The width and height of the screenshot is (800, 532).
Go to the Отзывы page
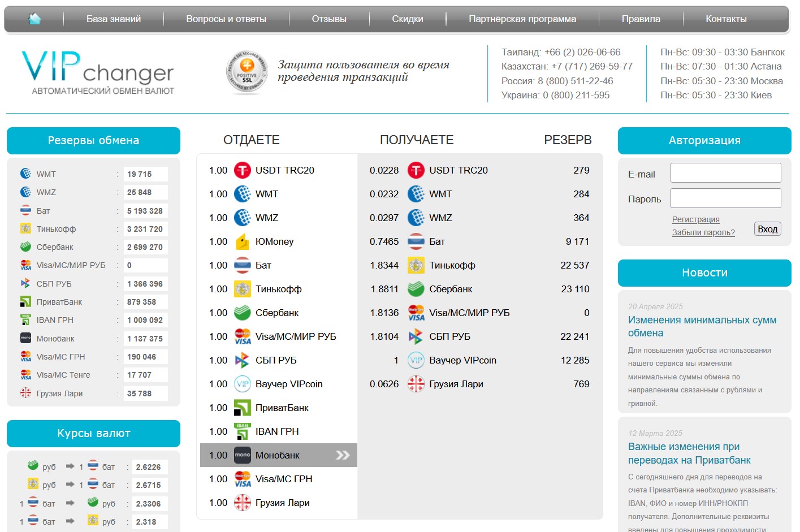pyautogui.click(x=329, y=19)
